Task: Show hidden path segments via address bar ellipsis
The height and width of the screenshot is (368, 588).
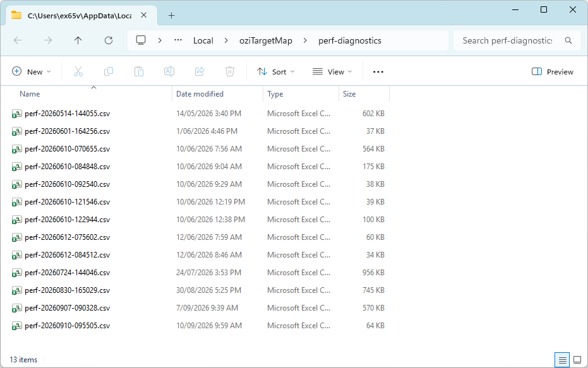Action: coord(178,40)
